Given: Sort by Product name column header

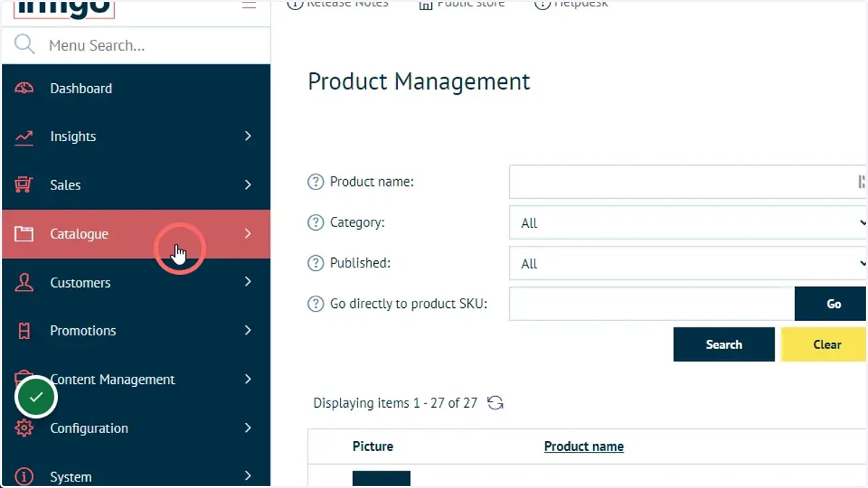Looking at the screenshot, I should coord(584,447).
